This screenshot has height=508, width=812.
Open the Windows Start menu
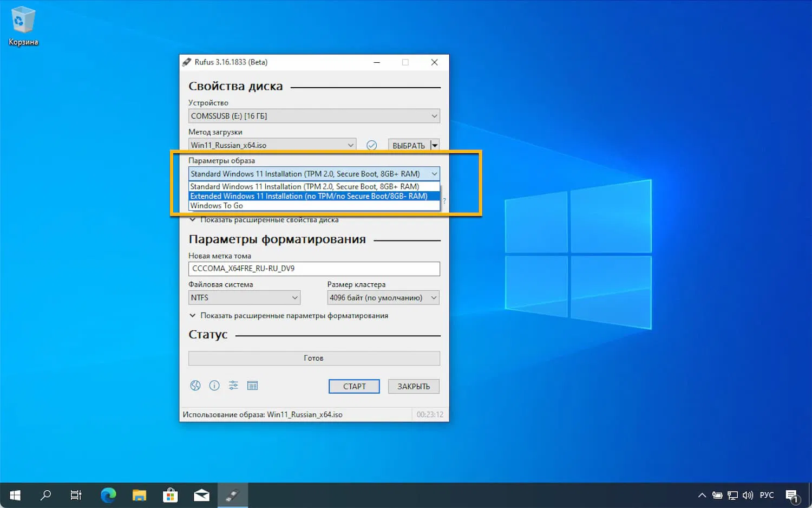(x=15, y=495)
